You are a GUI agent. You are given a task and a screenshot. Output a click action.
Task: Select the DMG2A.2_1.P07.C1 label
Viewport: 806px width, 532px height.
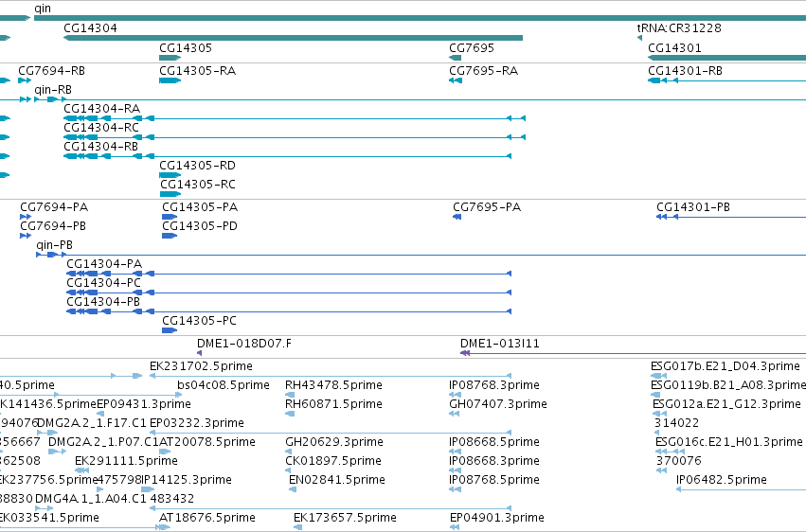click(103, 442)
